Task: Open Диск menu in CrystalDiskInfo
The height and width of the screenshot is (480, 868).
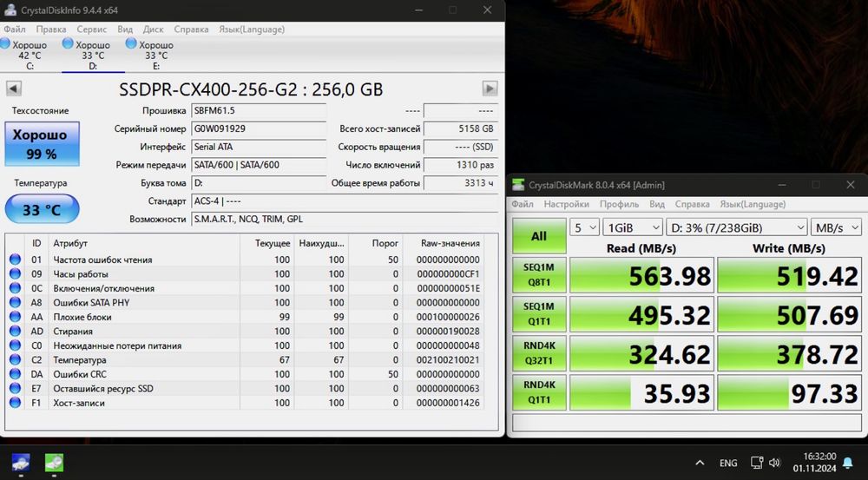Action: [x=154, y=30]
